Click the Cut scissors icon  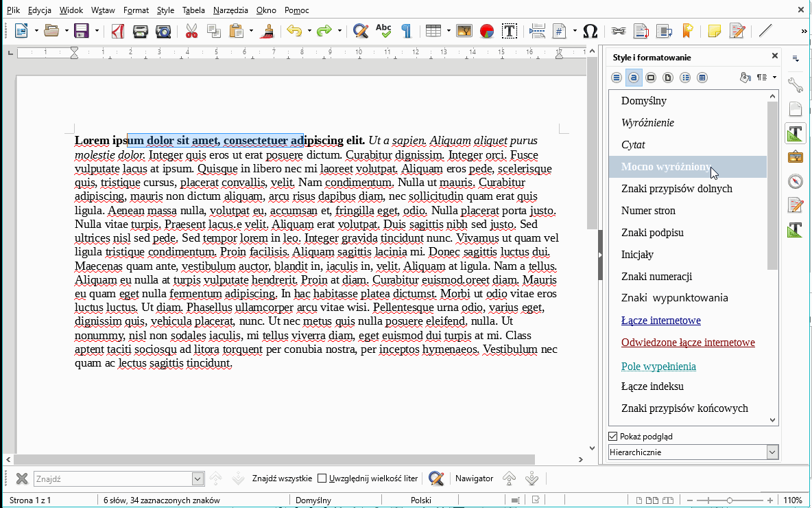tap(191, 31)
